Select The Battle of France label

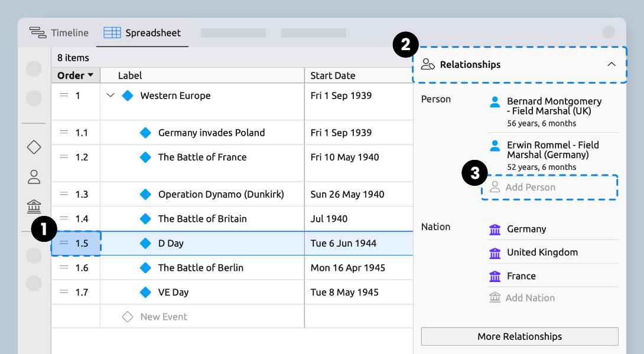(203, 157)
